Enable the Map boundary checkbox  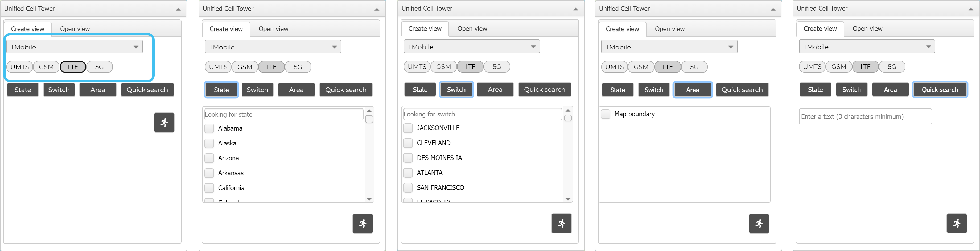(606, 114)
